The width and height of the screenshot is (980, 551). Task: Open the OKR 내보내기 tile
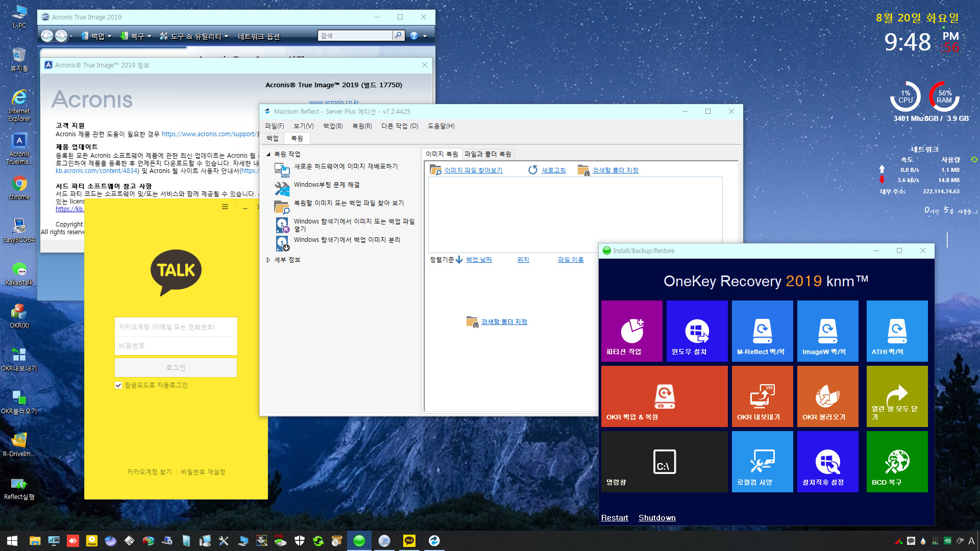pos(762,396)
